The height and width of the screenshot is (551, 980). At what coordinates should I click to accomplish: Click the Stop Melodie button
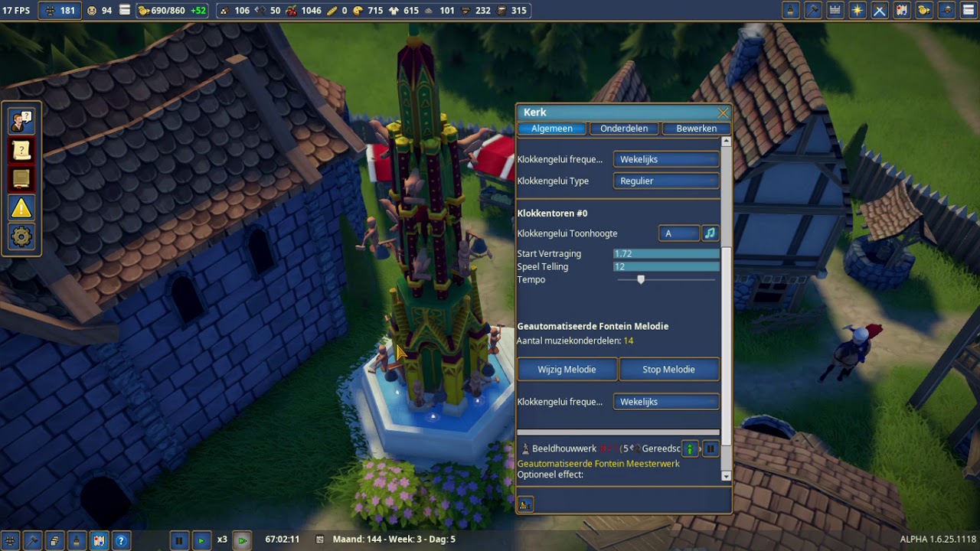point(669,370)
